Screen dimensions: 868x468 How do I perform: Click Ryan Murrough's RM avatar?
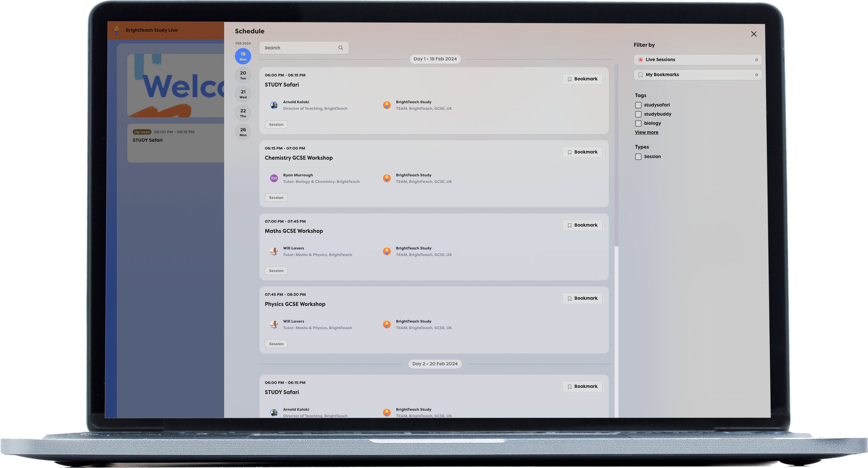click(x=274, y=178)
